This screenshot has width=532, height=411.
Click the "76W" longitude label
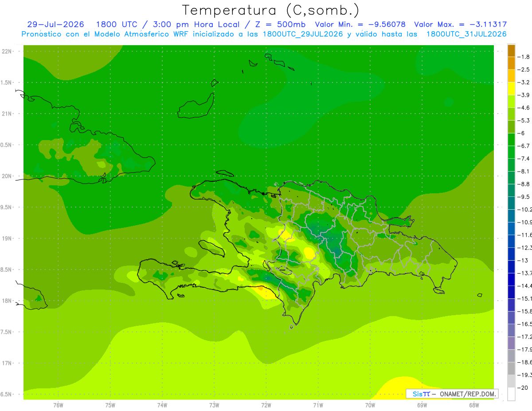coord(58,405)
